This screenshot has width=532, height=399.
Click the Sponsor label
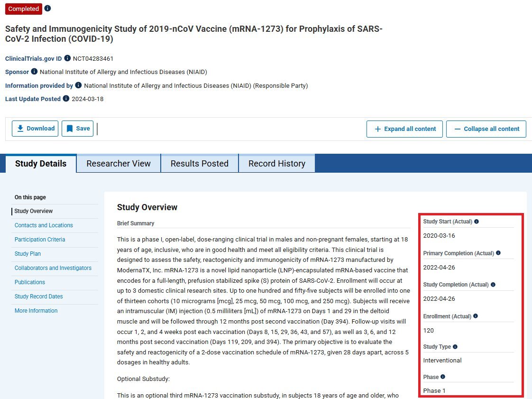point(17,72)
